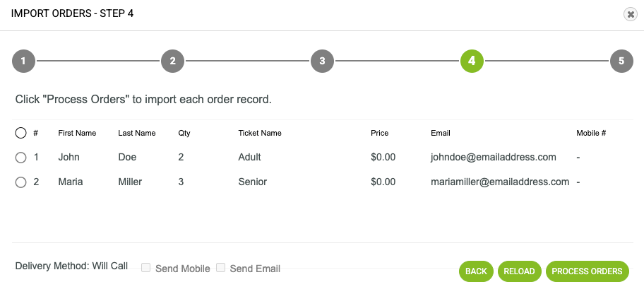Select the green step 4 circle

(x=472, y=61)
